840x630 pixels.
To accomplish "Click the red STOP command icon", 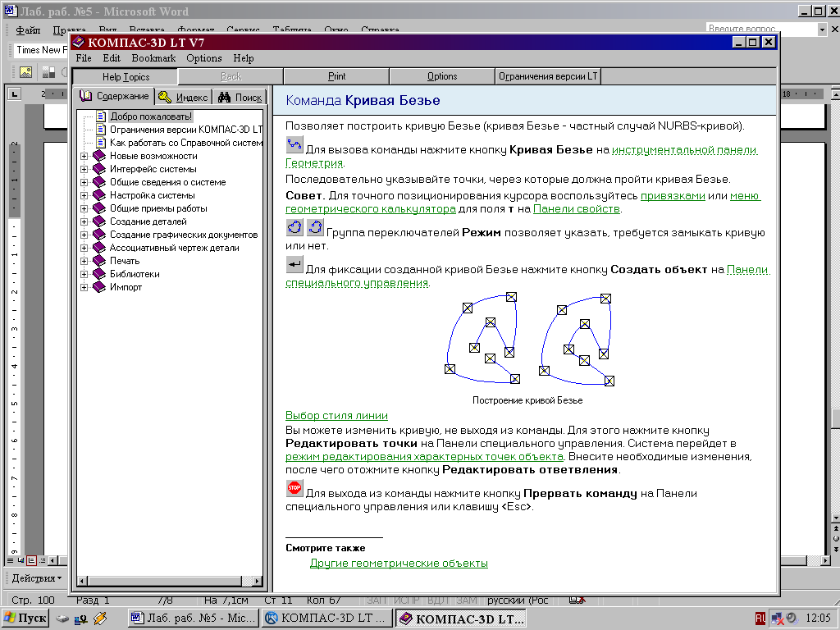I will point(294,489).
